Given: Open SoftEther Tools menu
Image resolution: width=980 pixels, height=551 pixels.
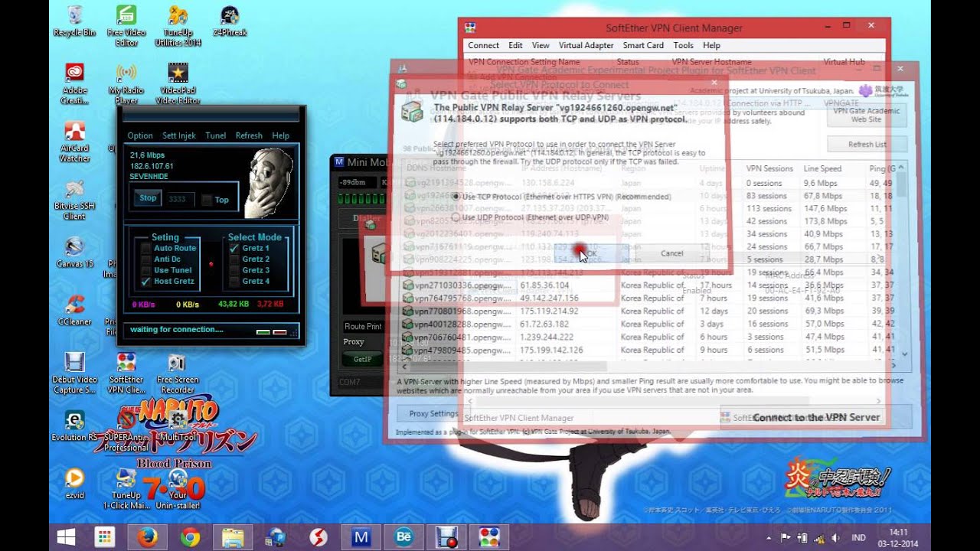Looking at the screenshot, I should click(684, 45).
